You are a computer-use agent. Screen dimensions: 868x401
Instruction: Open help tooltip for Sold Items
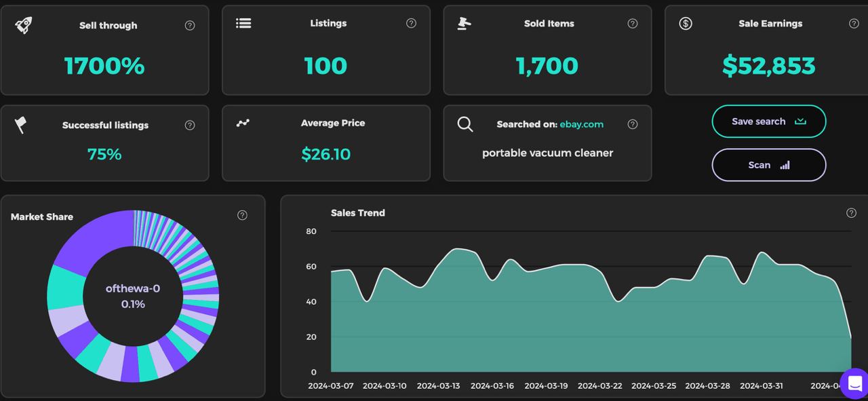(633, 23)
